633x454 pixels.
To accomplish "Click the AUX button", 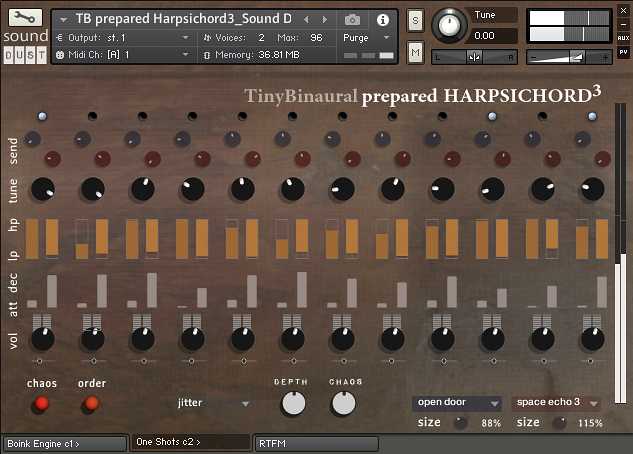I will 623,38.
